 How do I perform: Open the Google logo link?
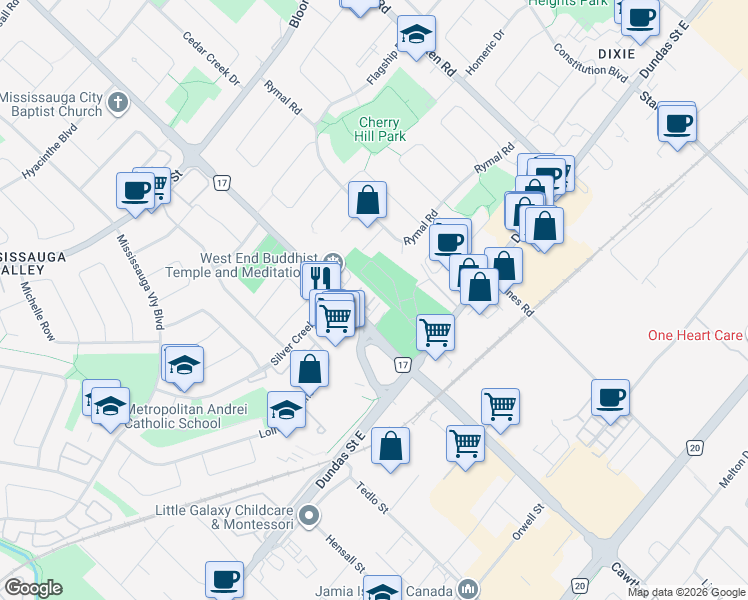point(33,588)
